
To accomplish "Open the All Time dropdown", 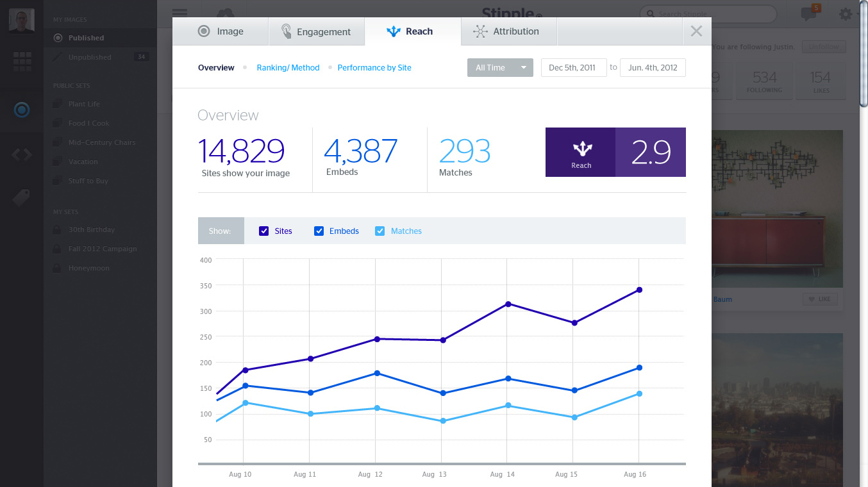I will click(x=500, y=68).
